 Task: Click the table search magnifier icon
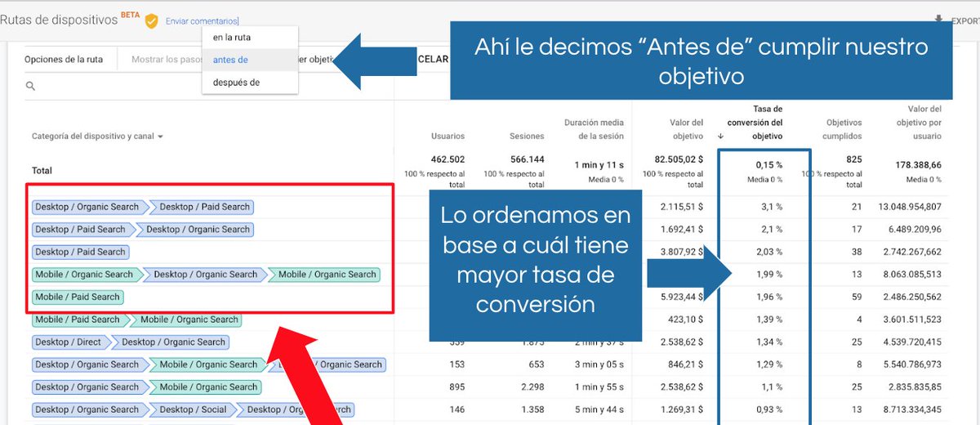(x=30, y=86)
